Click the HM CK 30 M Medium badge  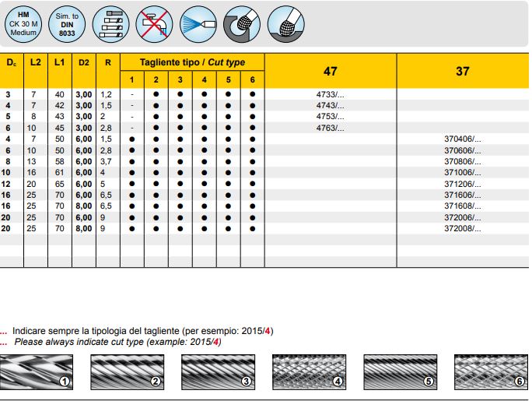click(x=23, y=24)
